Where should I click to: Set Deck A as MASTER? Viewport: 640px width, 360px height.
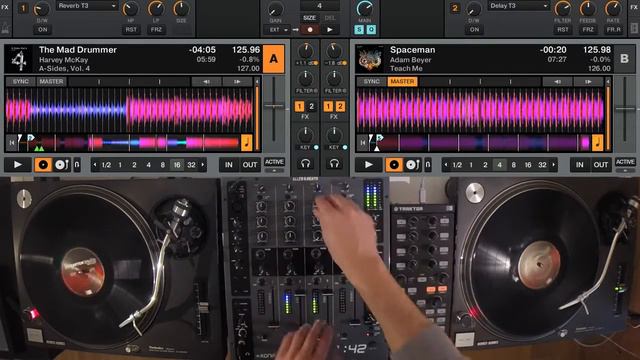[x=51, y=82]
